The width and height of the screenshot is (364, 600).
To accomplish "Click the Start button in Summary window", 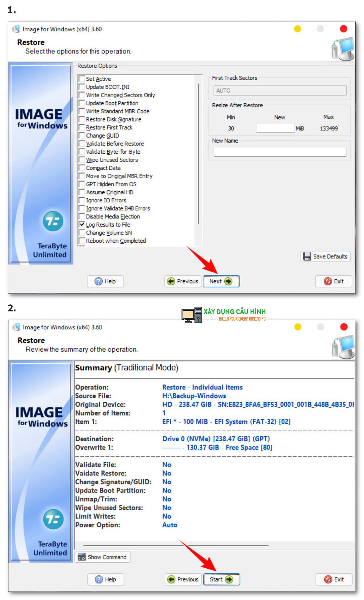I will pos(221,579).
